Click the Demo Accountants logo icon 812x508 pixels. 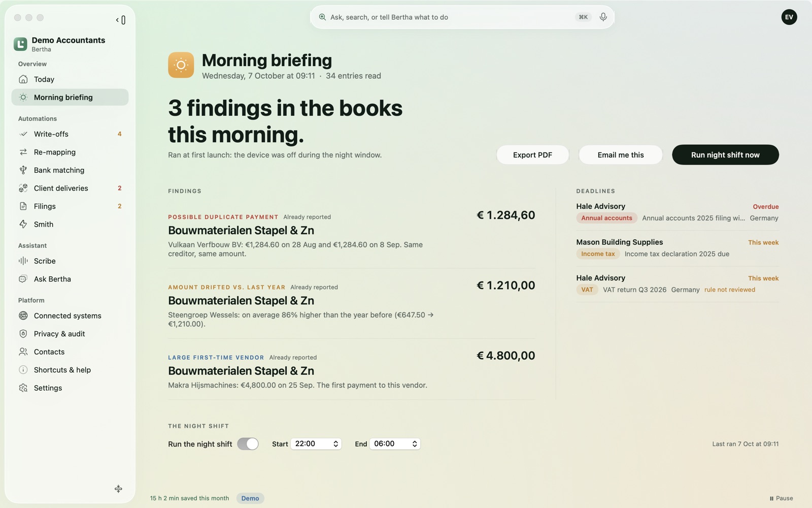click(x=20, y=44)
